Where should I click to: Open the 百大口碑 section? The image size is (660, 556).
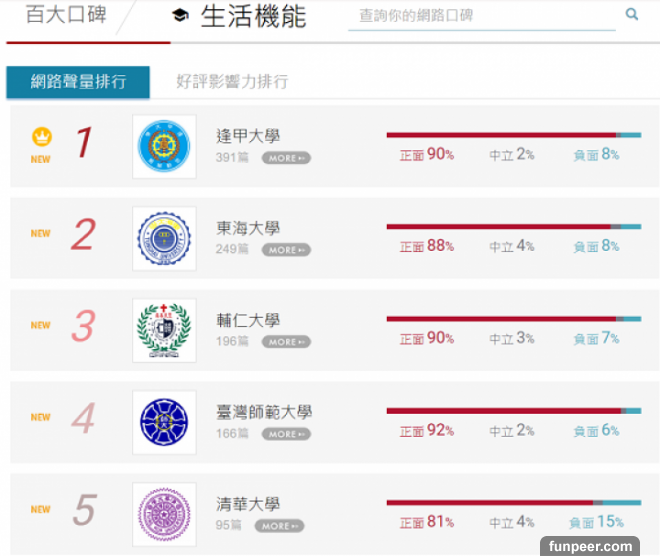click(x=65, y=16)
